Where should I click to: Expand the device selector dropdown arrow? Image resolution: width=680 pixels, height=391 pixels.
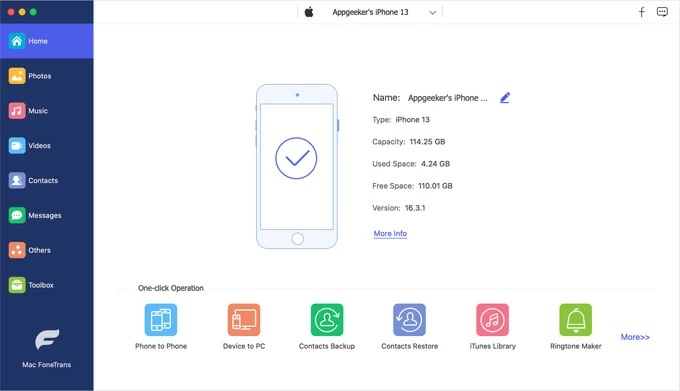[432, 13]
